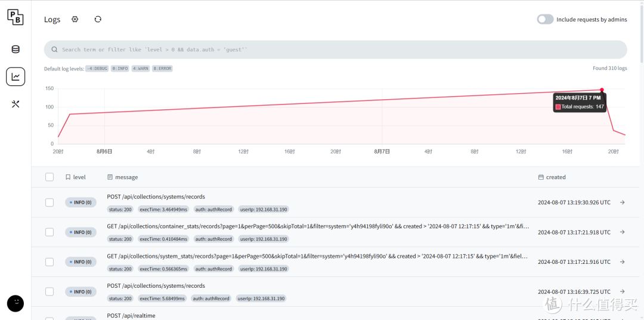Click the chart peak data point
644x320 pixels.
pos(602,90)
